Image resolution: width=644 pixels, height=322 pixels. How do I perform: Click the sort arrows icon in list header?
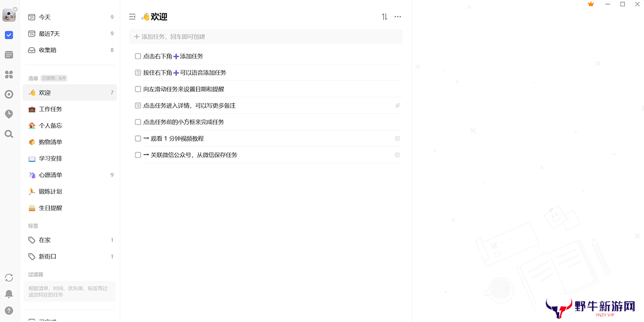384,17
